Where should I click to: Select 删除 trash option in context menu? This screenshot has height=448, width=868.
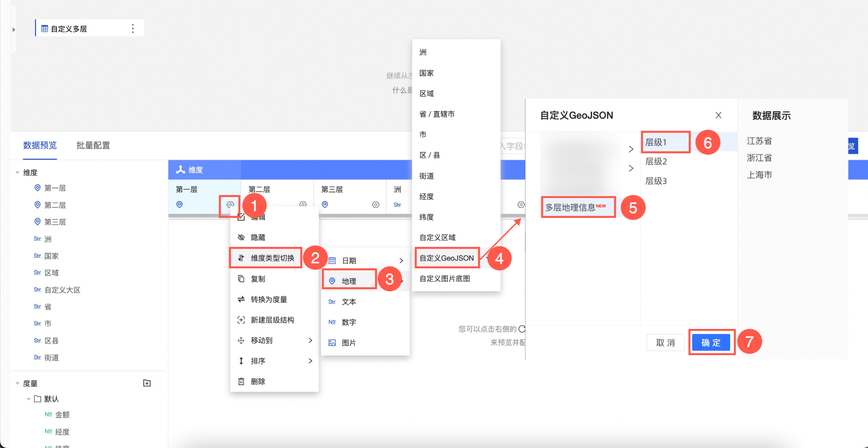point(258,382)
